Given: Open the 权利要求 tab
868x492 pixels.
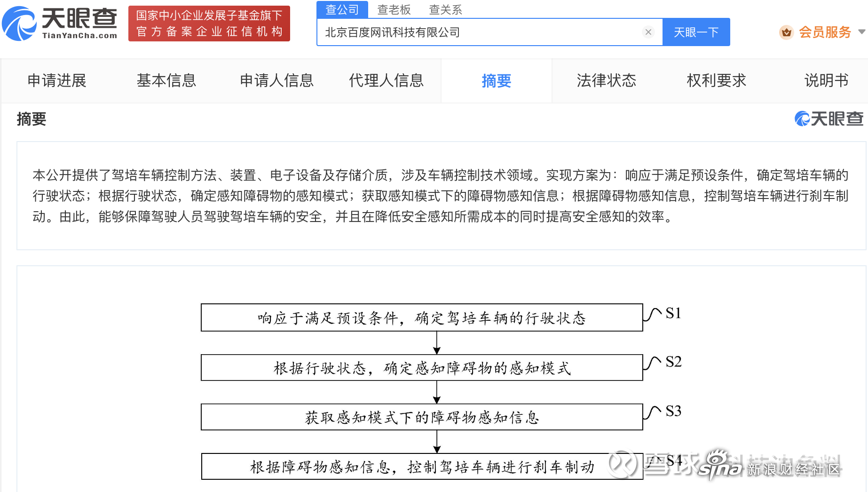Looking at the screenshot, I should coord(717,80).
